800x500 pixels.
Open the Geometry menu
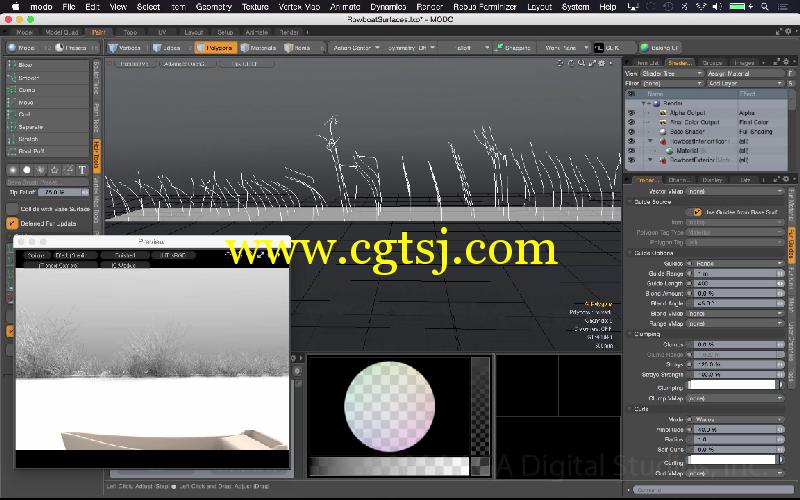pos(214,7)
